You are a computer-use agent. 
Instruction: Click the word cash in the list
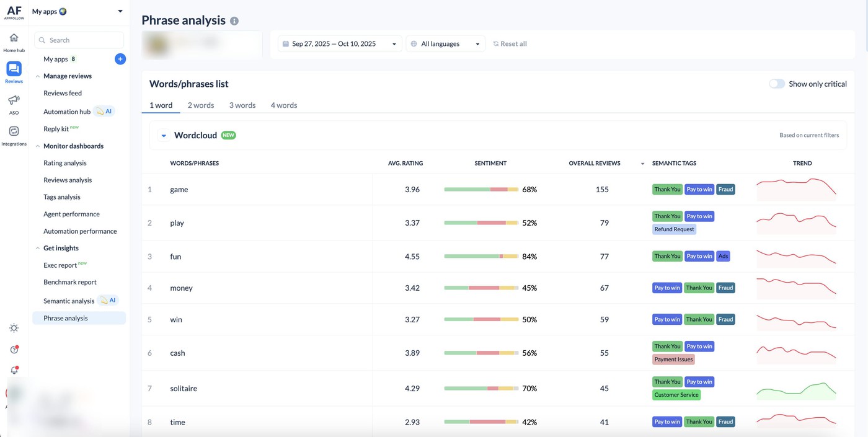(x=177, y=353)
